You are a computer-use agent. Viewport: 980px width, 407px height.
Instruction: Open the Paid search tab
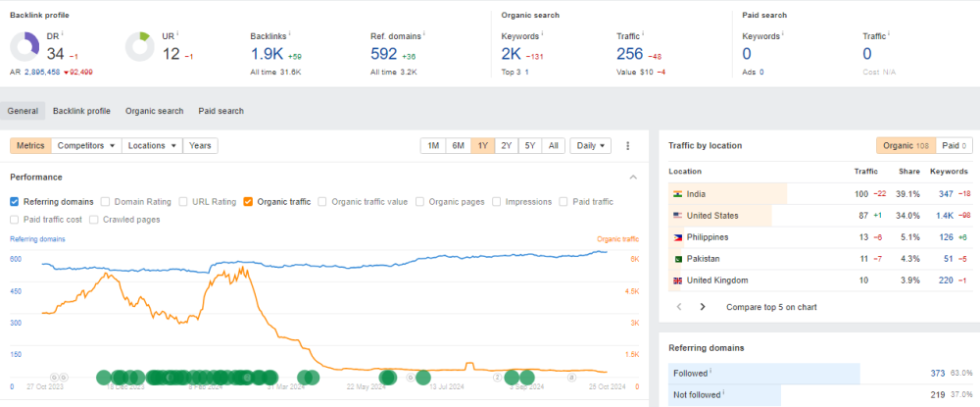point(221,111)
